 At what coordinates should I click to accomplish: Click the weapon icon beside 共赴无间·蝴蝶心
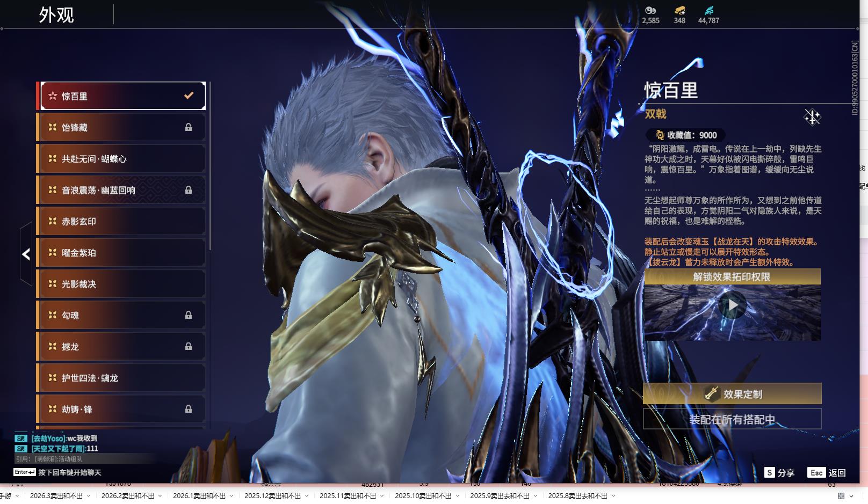(x=53, y=158)
